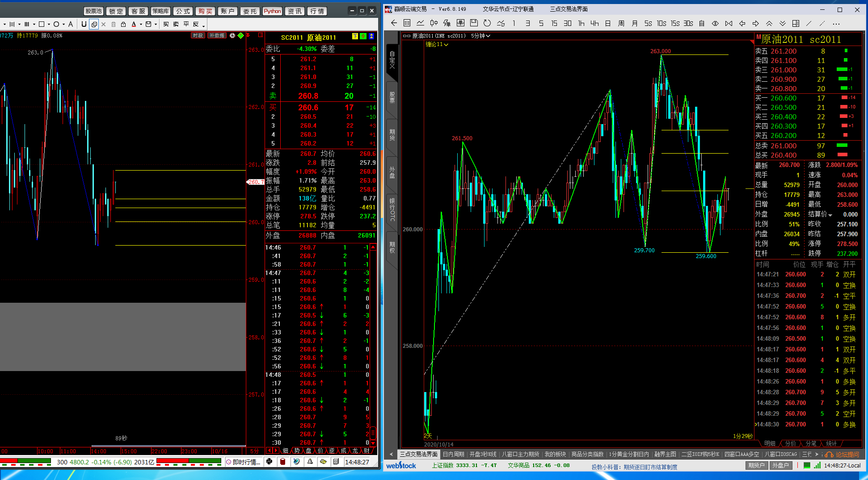Click the 委托 button in left window
The width and height of the screenshot is (868, 480).
coord(250,11)
